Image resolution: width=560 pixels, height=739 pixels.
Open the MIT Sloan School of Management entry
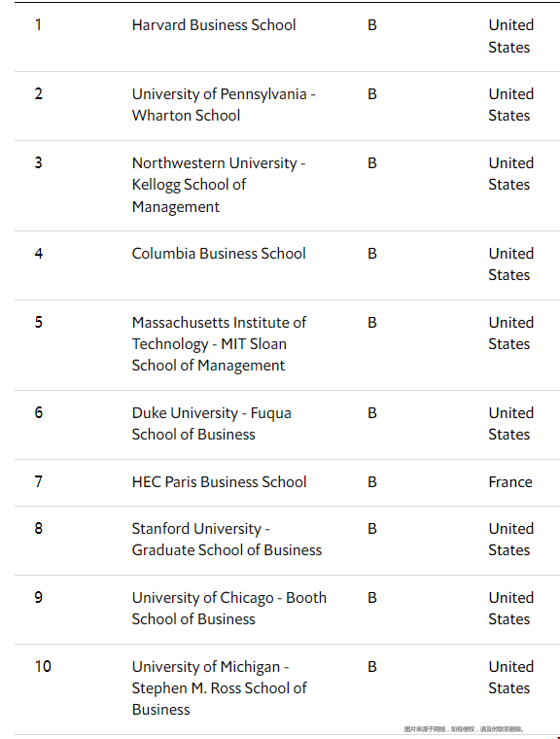click(219, 344)
